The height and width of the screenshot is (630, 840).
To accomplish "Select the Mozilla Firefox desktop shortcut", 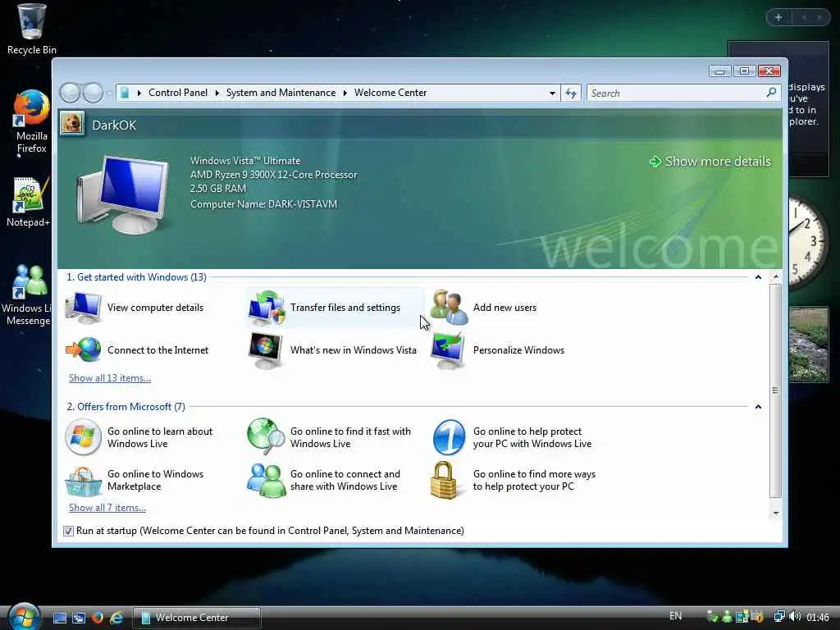I will tap(32, 122).
